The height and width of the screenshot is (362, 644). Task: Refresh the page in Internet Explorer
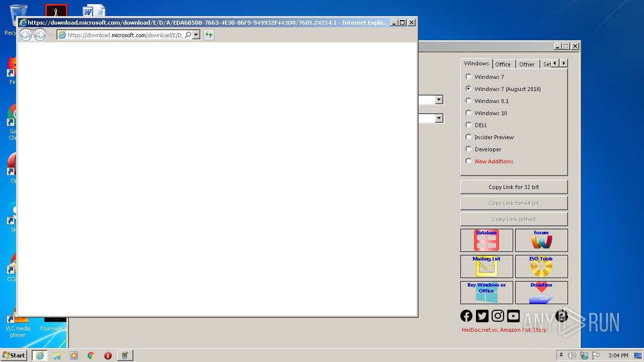coord(208,35)
